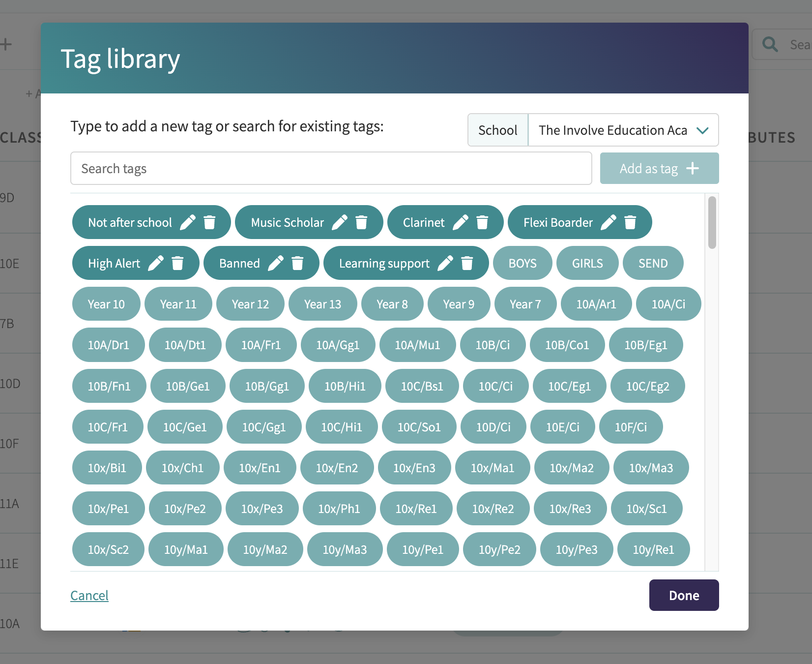Delete the "High Alert" tag
The height and width of the screenshot is (664, 812).
click(177, 263)
